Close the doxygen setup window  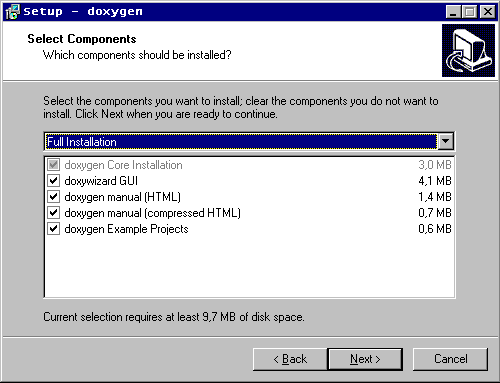(x=487, y=12)
